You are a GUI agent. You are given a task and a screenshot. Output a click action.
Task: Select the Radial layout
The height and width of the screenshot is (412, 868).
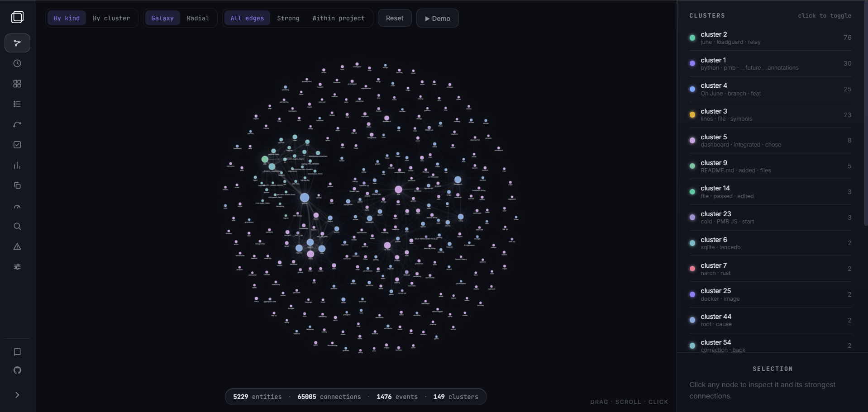pyautogui.click(x=198, y=18)
